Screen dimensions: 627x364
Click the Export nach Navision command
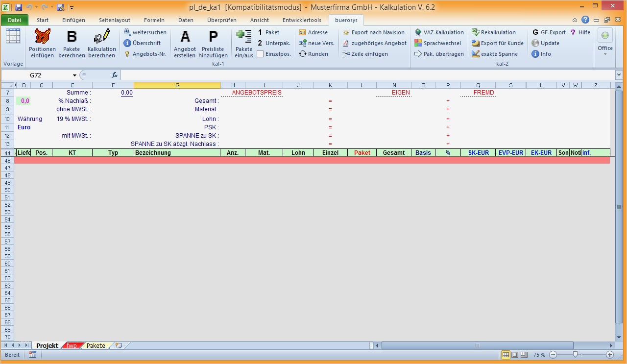pyautogui.click(x=374, y=32)
